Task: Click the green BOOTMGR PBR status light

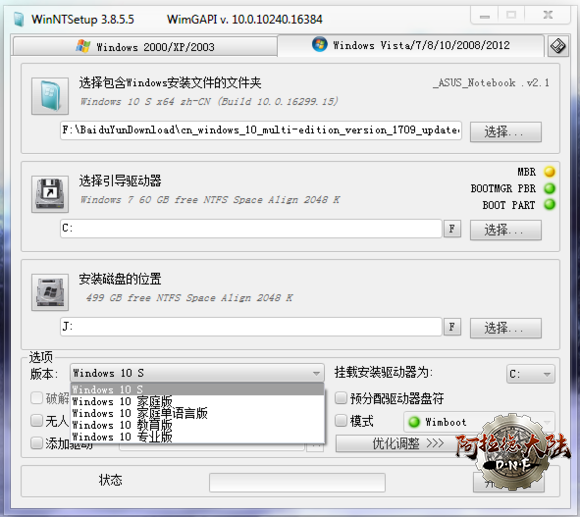Action: [x=549, y=188]
